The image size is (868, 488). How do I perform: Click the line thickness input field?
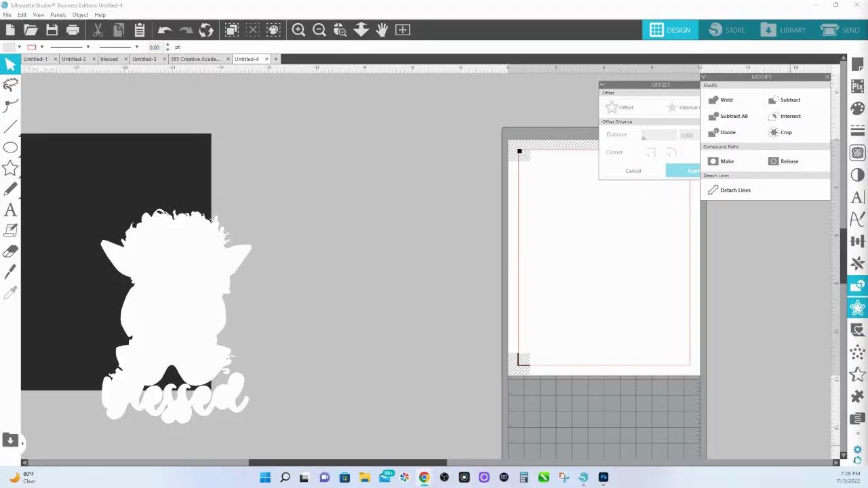tap(154, 47)
